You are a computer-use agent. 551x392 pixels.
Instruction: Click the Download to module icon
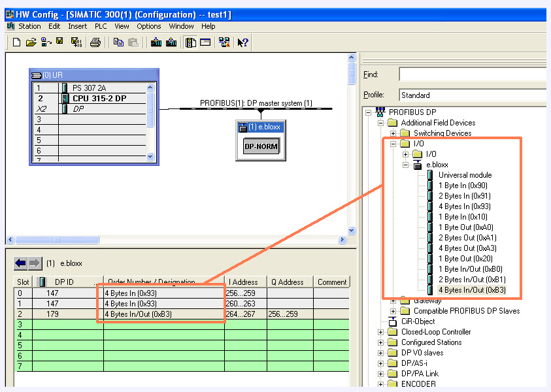click(x=156, y=42)
